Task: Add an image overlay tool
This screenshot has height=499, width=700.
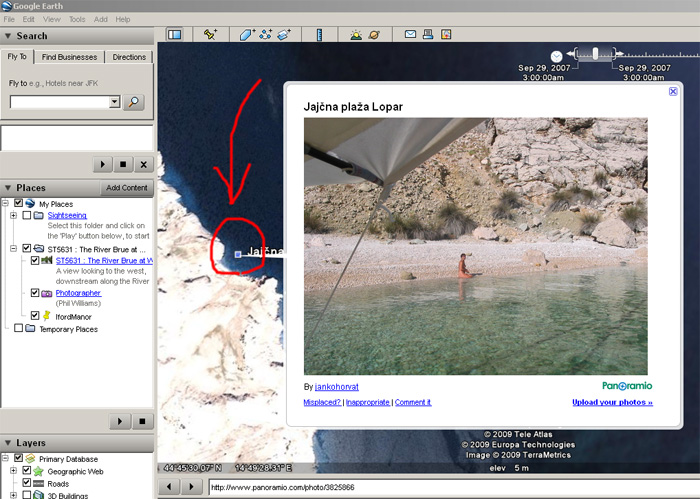Action: [284, 34]
